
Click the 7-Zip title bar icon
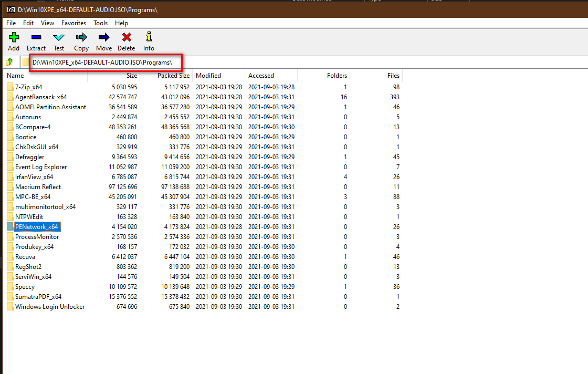11,10
